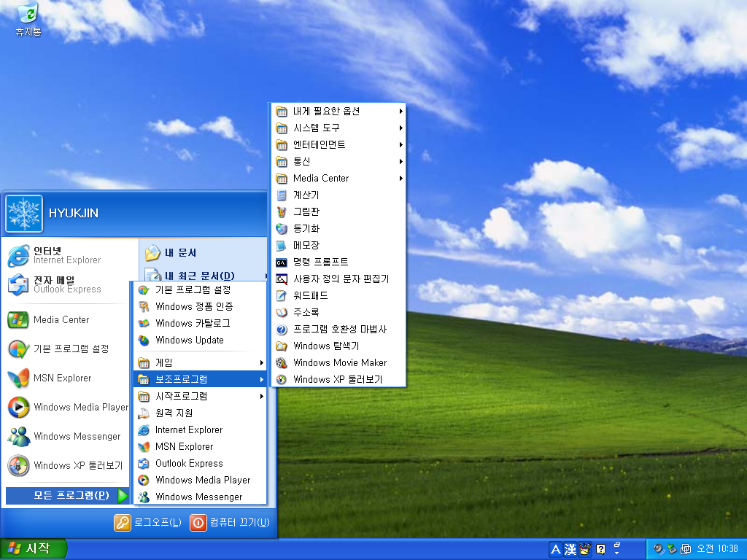Viewport: 747px width, 560px height.
Task: Click the safely remove hardware tray icon
Action: pos(672,549)
